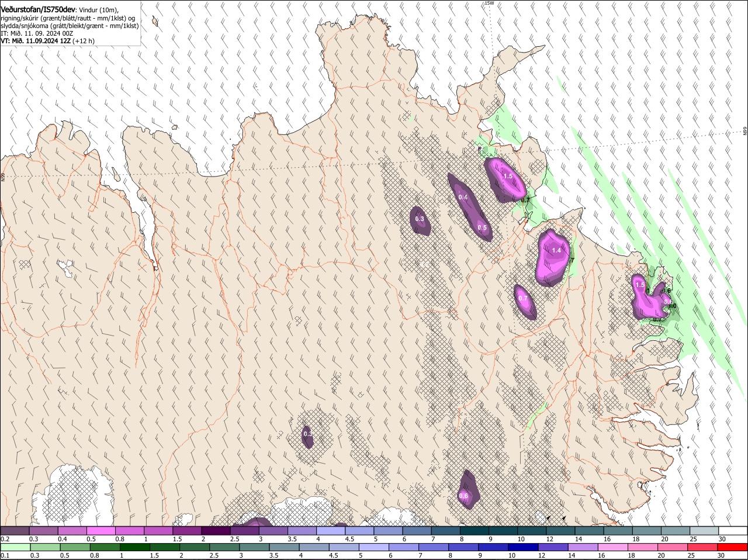Viewport: 748px width, 560px height.
Task: Click the 'VT: Mið. 11.09.2024 12Z (+12 h)' line
Action: 47,41
